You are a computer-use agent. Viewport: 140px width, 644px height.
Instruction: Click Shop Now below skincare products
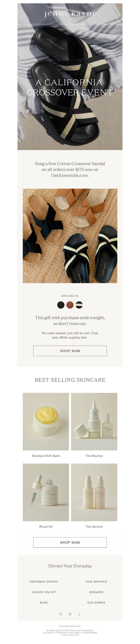(70, 543)
